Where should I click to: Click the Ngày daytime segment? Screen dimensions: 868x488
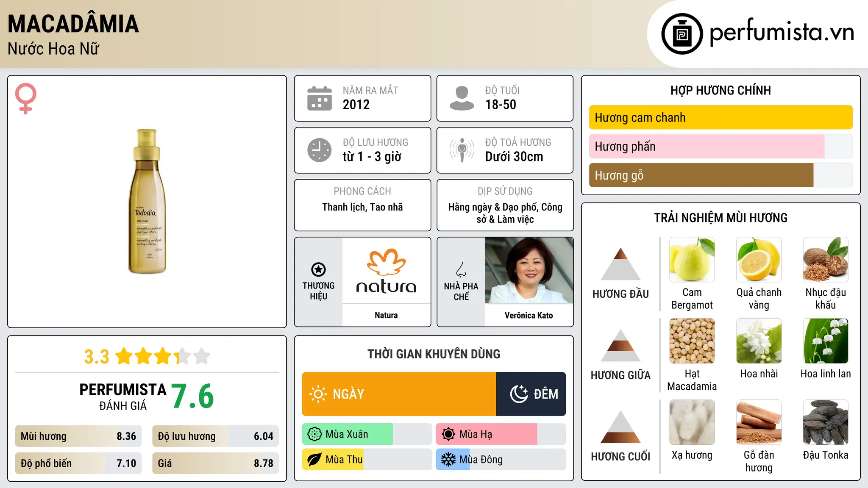pos(399,394)
